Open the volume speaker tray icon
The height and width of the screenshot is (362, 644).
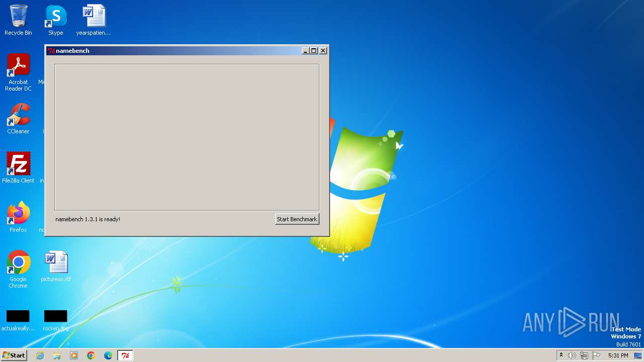click(x=572, y=355)
